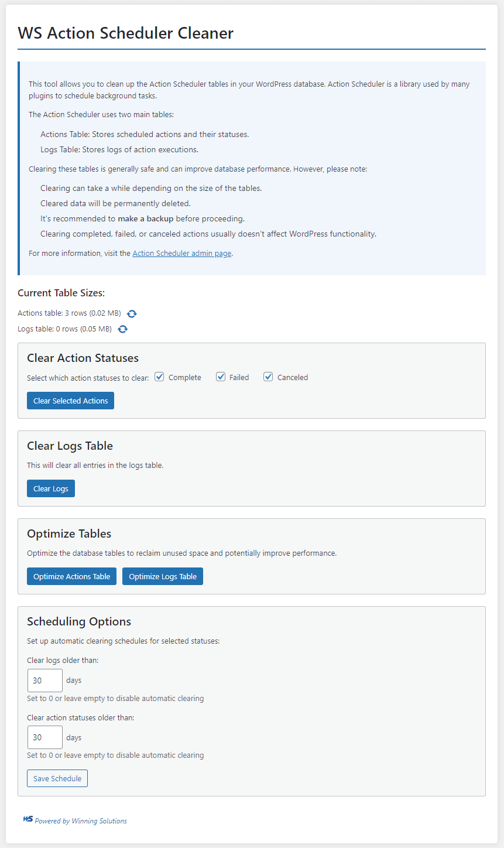Viewport: 504px width, 848px height.
Task: Run Optimize Actions Table
Action: (x=71, y=576)
